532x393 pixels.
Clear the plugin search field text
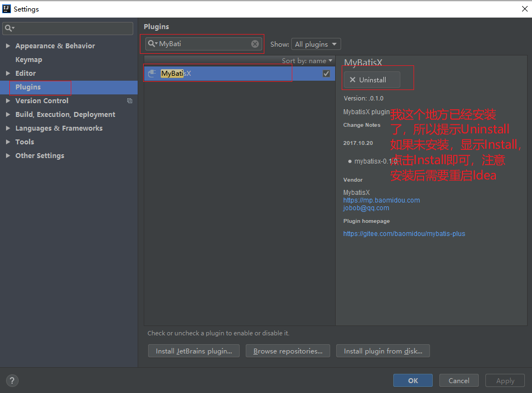click(255, 44)
